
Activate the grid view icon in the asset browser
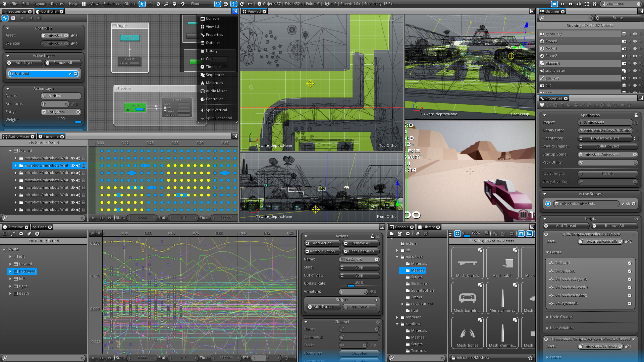458,234
